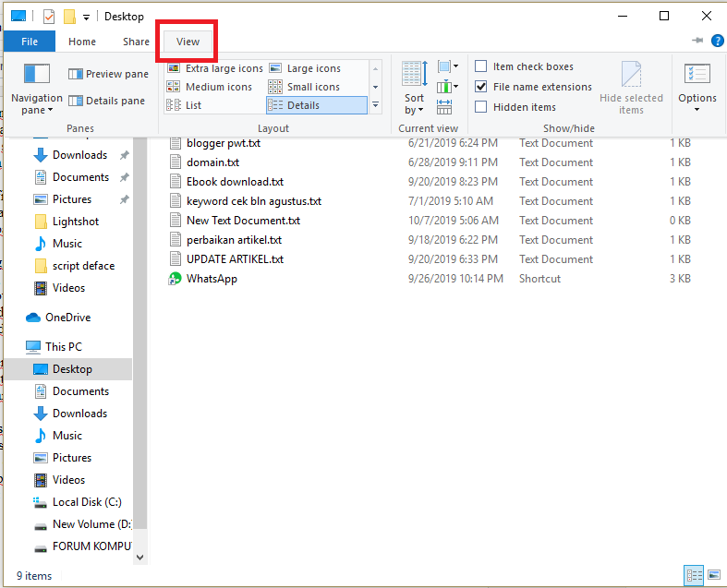Switch to large thumbnails status bar icon
This screenshot has height=588, width=727.
tap(714, 575)
